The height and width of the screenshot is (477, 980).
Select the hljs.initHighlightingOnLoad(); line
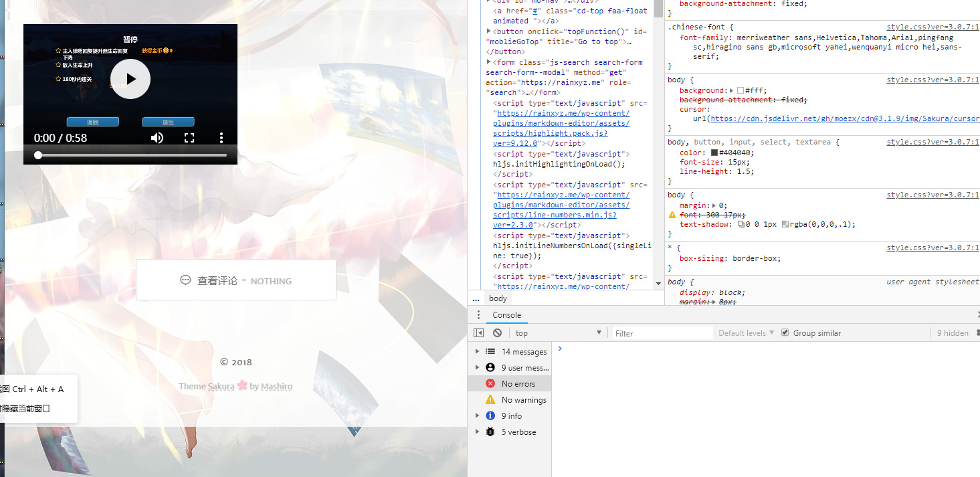click(559, 164)
